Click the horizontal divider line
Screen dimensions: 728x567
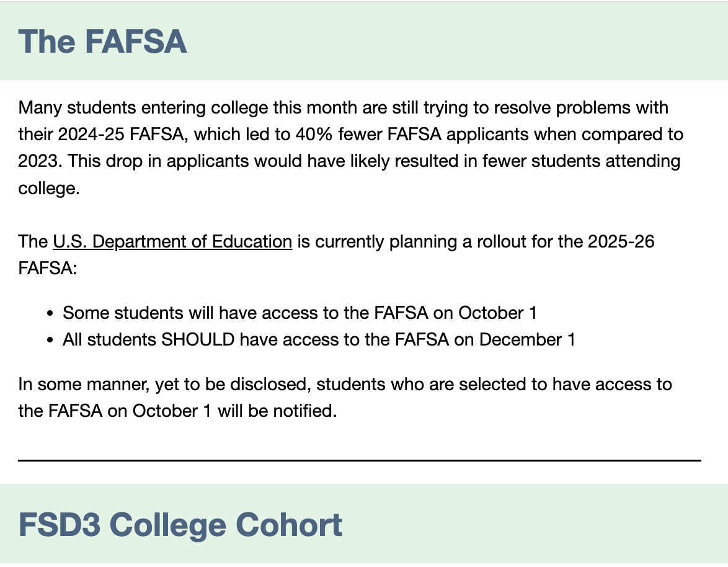point(360,460)
